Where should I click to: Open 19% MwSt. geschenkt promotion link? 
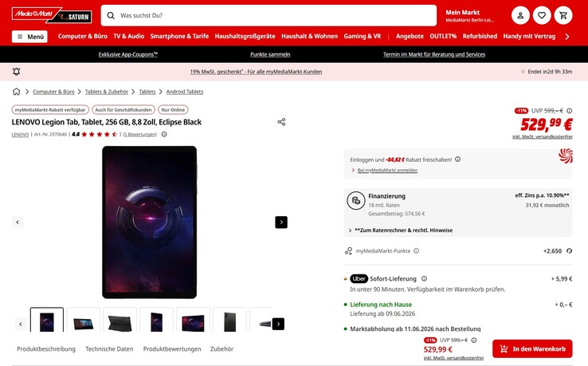[256, 72]
